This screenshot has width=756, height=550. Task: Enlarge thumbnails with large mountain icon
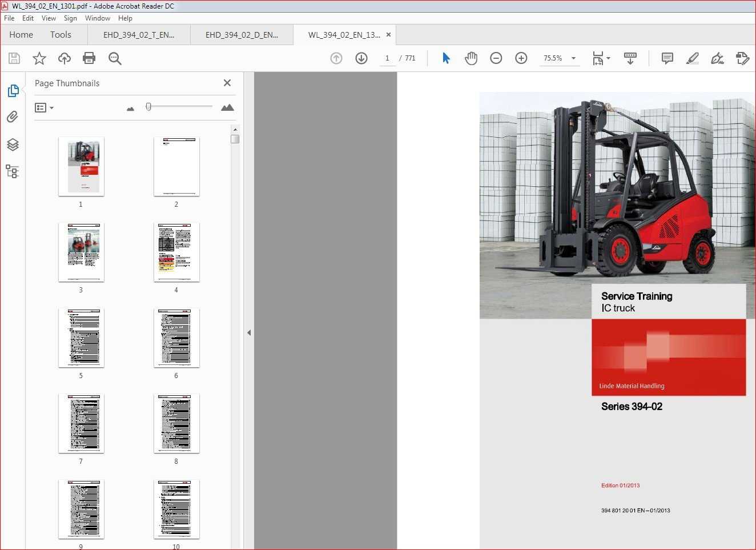pos(227,107)
